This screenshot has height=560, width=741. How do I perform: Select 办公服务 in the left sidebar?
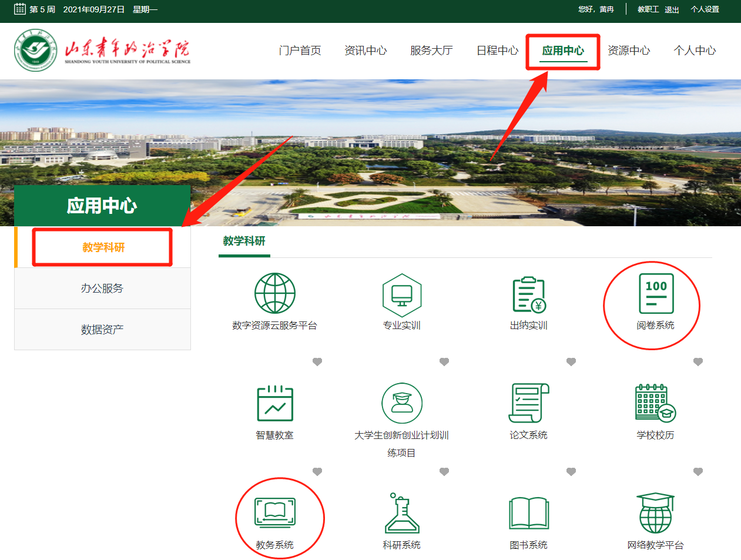[x=102, y=289]
